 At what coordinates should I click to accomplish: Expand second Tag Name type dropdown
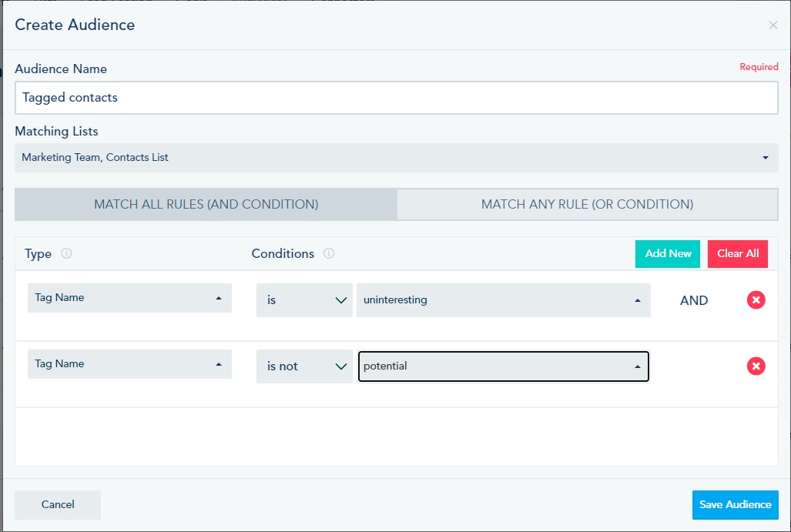pos(129,364)
